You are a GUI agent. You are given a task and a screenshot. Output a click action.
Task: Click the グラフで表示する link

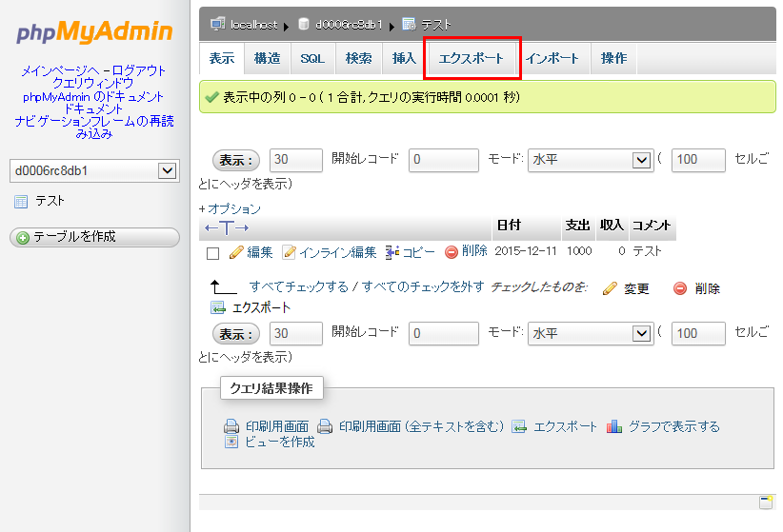(x=673, y=426)
